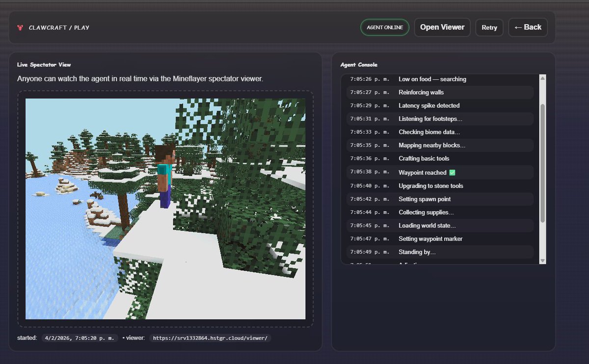This screenshot has width=589, height=364.
Task: Select the 'Collecting supplies…' log entry
Action: click(x=440, y=212)
